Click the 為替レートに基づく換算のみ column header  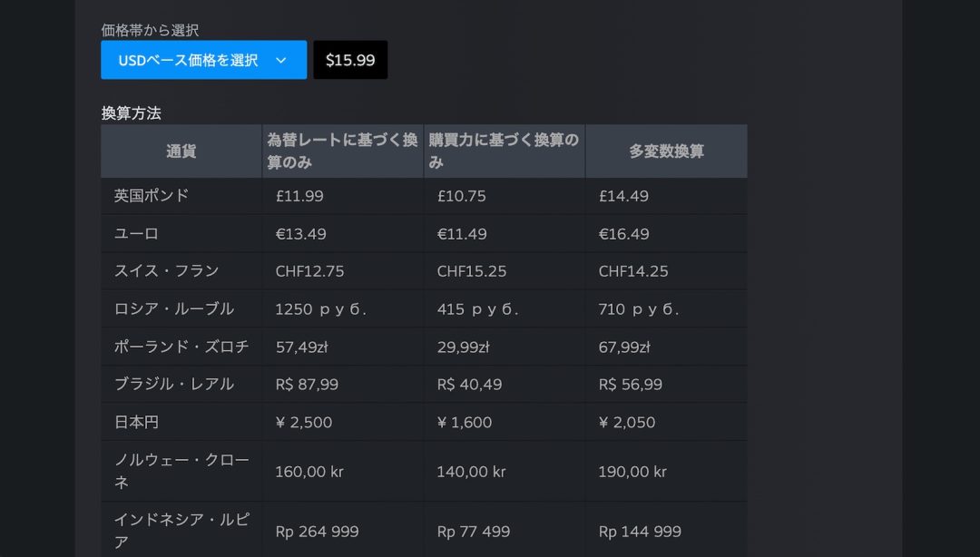tap(342, 151)
